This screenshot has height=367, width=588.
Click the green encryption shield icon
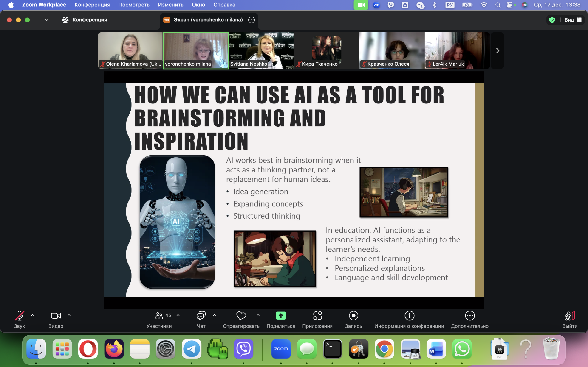click(552, 20)
